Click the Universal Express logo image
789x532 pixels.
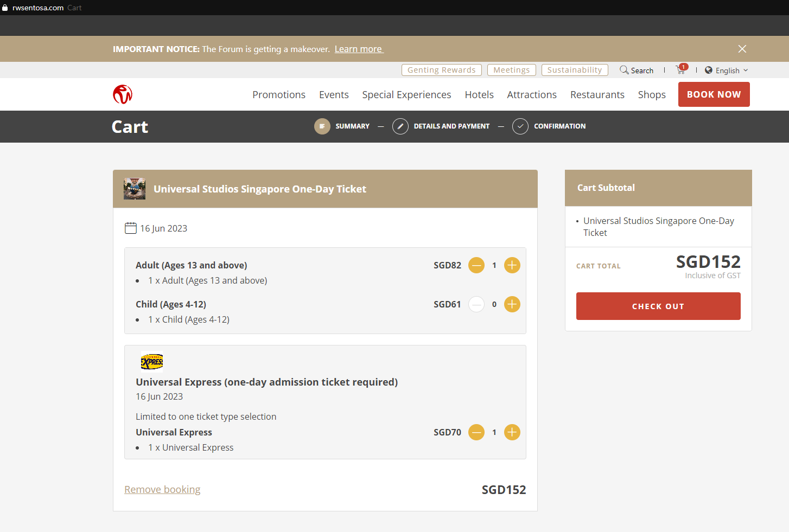coord(152,362)
